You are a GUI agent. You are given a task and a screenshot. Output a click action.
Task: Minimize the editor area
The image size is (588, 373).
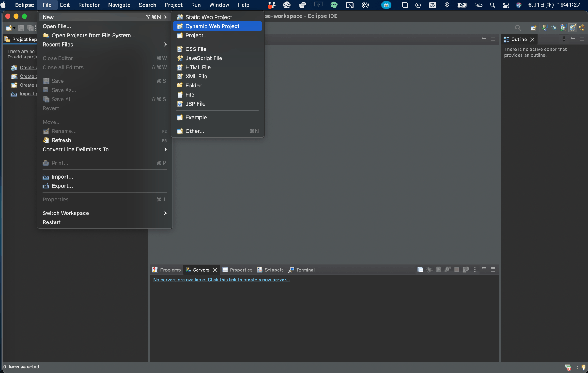pyautogui.click(x=484, y=38)
